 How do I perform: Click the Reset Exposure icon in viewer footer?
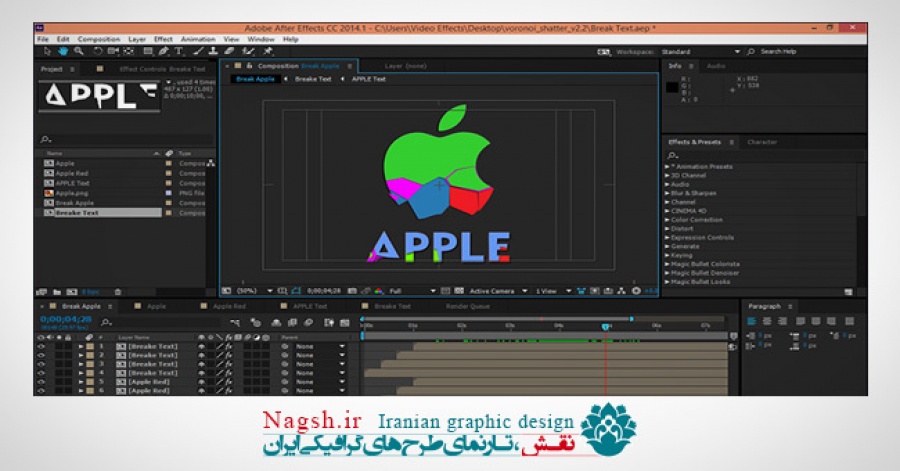(636, 291)
